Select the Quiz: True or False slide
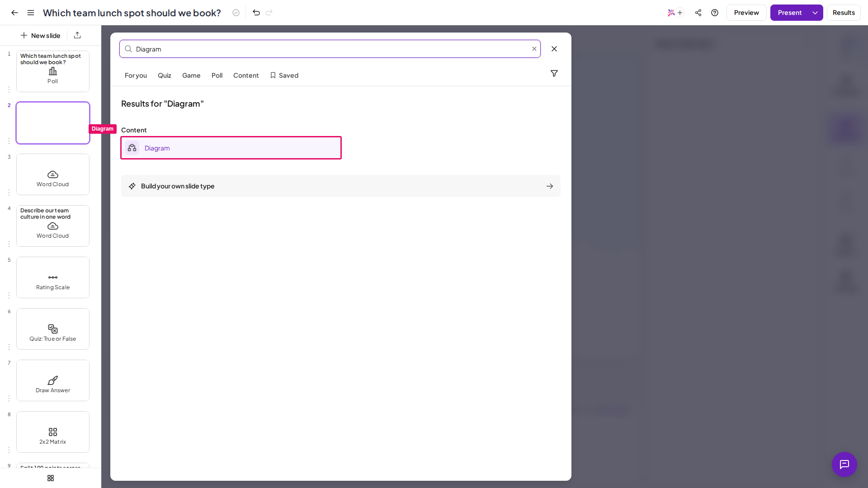The width and height of the screenshot is (868, 488). click(x=53, y=329)
